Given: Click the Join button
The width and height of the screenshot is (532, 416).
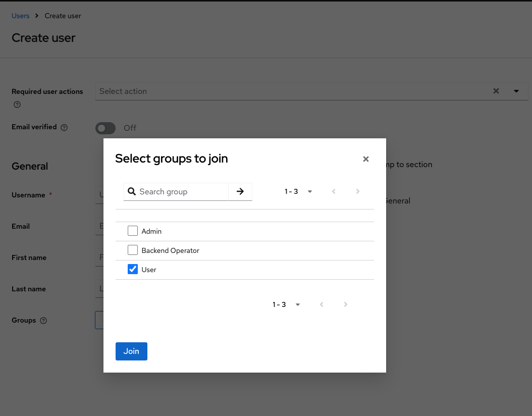Looking at the screenshot, I should coord(131,351).
